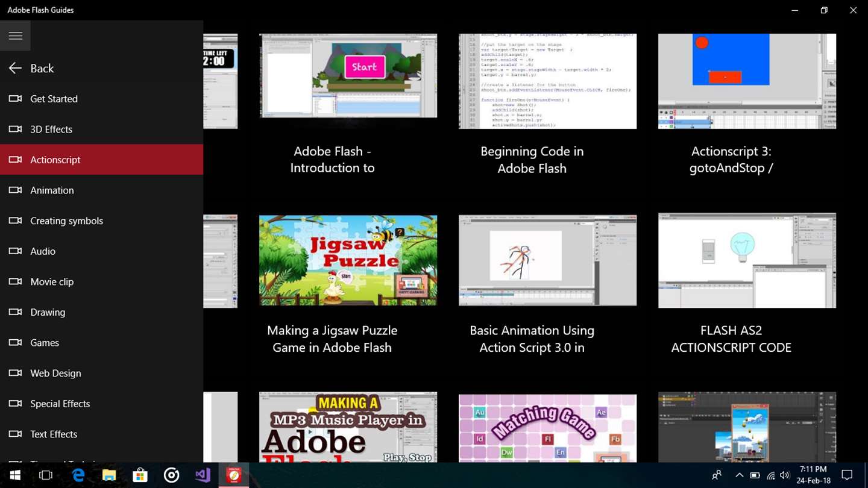Open the MP3 Music Player video thumbnail
The width and height of the screenshot is (868, 488).
(x=348, y=427)
